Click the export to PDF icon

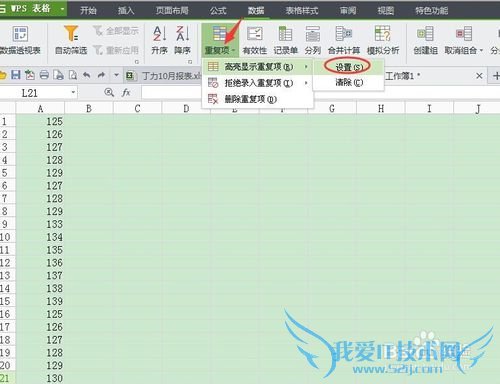30,75
